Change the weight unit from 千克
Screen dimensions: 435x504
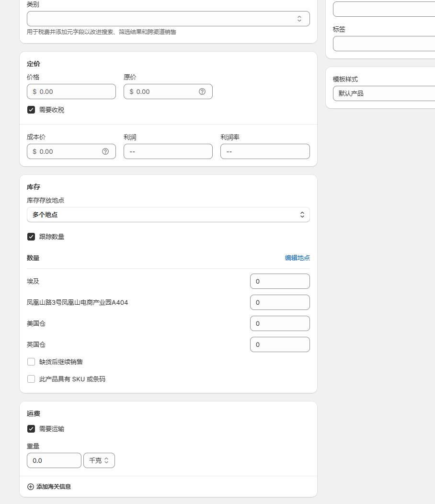99,460
